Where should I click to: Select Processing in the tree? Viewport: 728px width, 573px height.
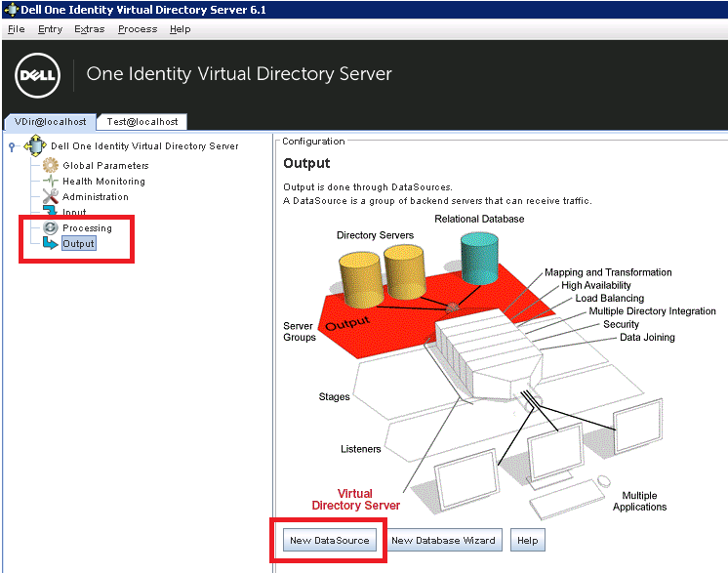(87, 228)
